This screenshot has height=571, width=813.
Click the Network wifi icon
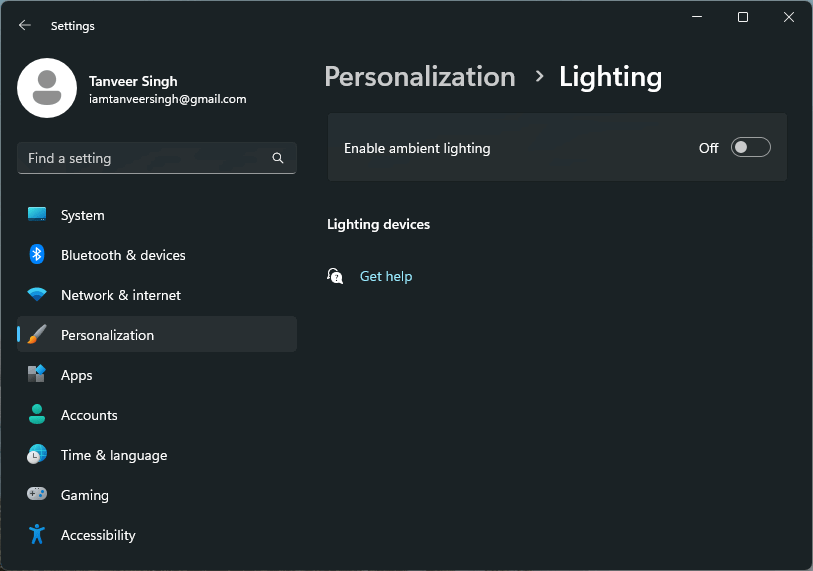pos(37,295)
